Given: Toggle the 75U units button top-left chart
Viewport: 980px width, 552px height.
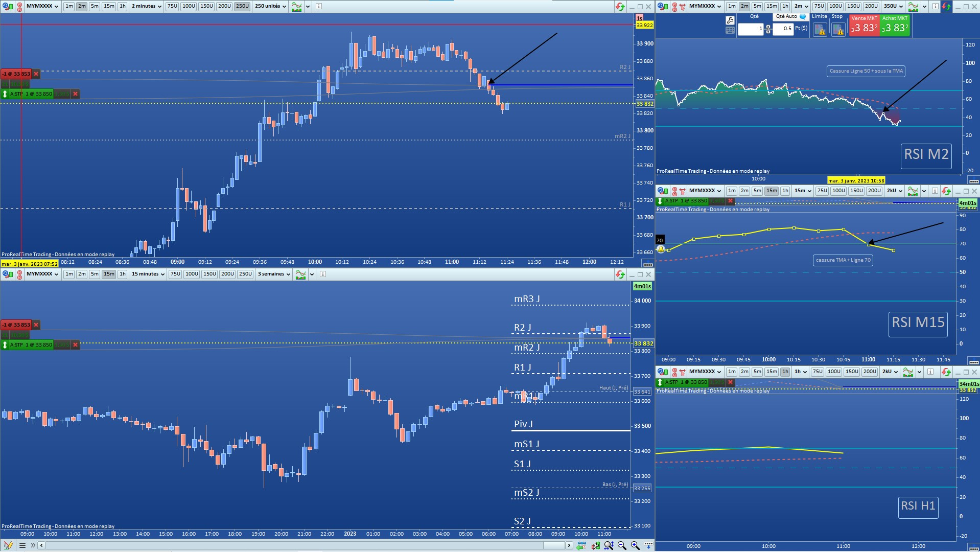Looking at the screenshot, I should tap(172, 6).
